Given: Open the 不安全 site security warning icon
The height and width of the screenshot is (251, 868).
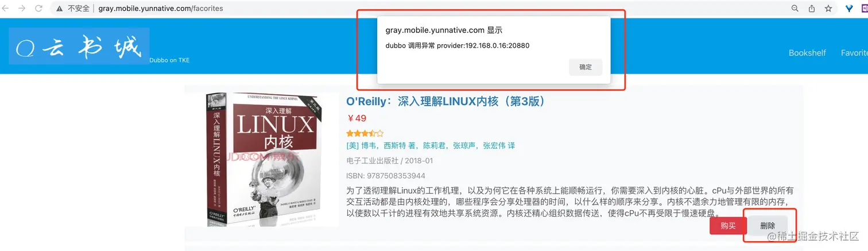Looking at the screenshot, I should (59, 9).
